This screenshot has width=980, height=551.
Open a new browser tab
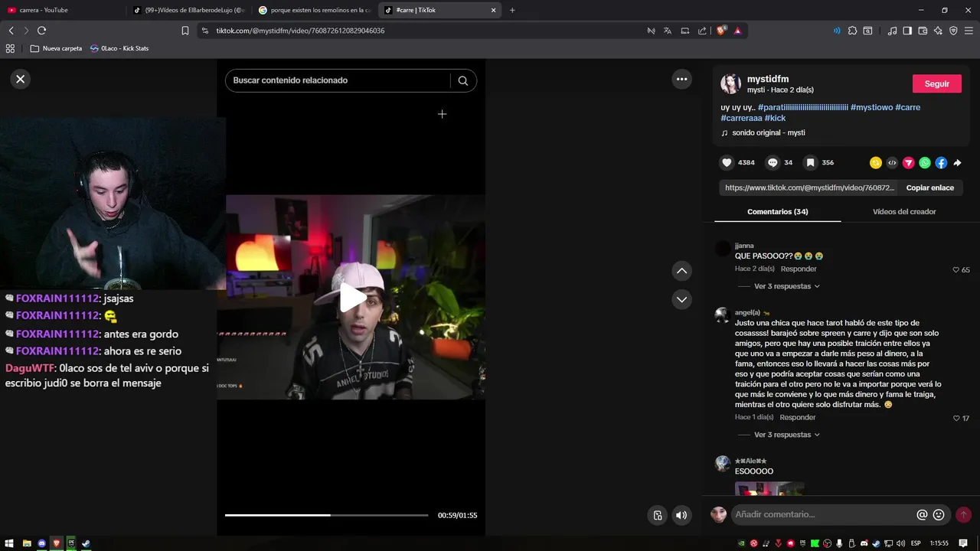[512, 10]
